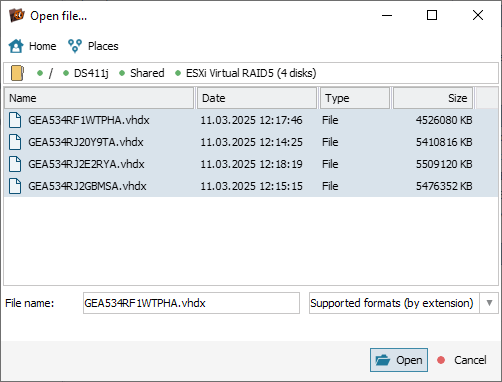Viewport: 502px width, 382px height.
Task: Sort the list by Date column
Action: [257, 98]
